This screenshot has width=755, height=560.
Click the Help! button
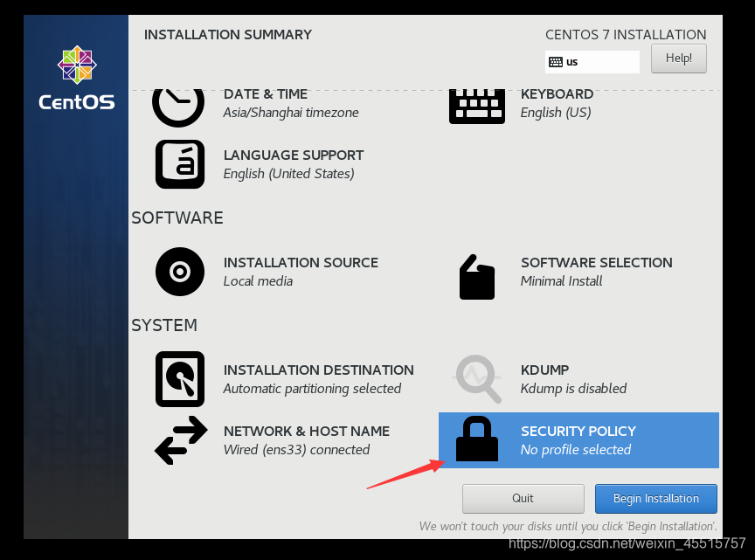click(x=678, y=59)
